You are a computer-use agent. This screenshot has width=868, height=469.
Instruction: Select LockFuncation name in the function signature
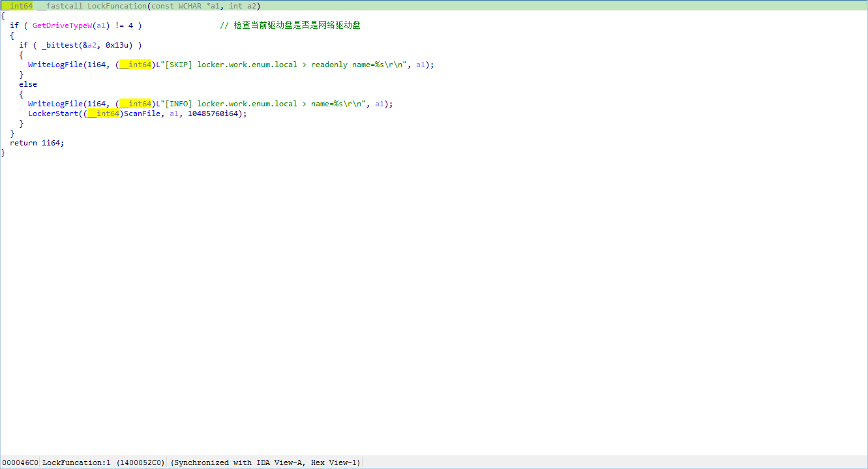pyautogui.click(x=117, y=6)
